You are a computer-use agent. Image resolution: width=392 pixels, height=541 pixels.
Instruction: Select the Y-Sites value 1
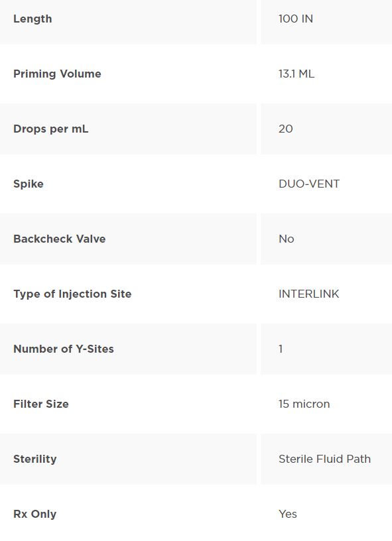click(x=281, y=349)
